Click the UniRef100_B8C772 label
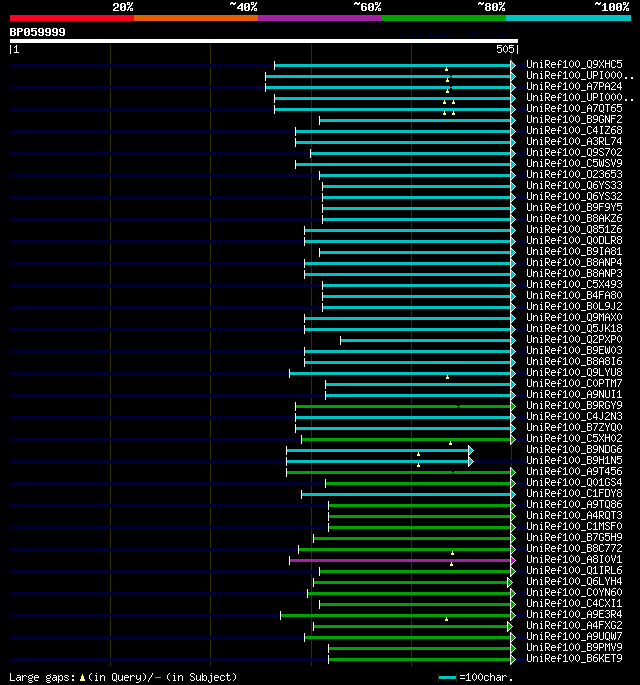 tap(574, 549)
